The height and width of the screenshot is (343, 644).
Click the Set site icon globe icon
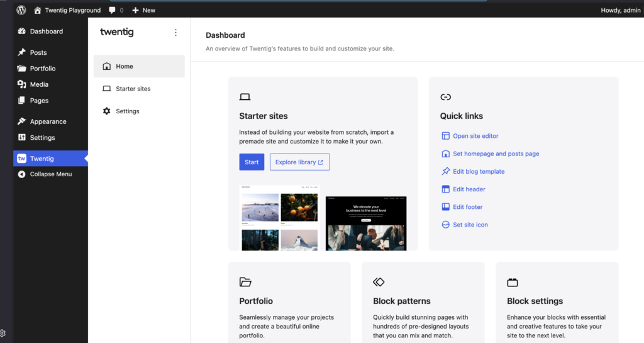tap(446, 225)
